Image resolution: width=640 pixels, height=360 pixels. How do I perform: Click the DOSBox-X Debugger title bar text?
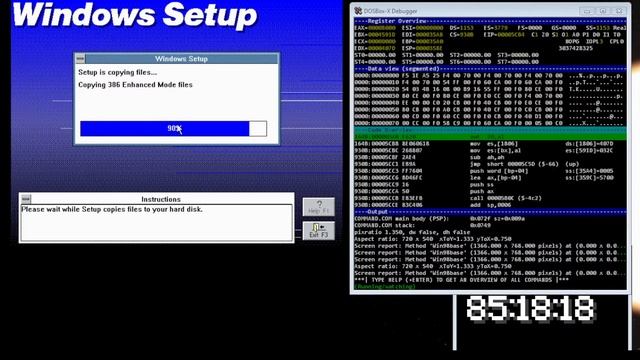pos(390,11)
